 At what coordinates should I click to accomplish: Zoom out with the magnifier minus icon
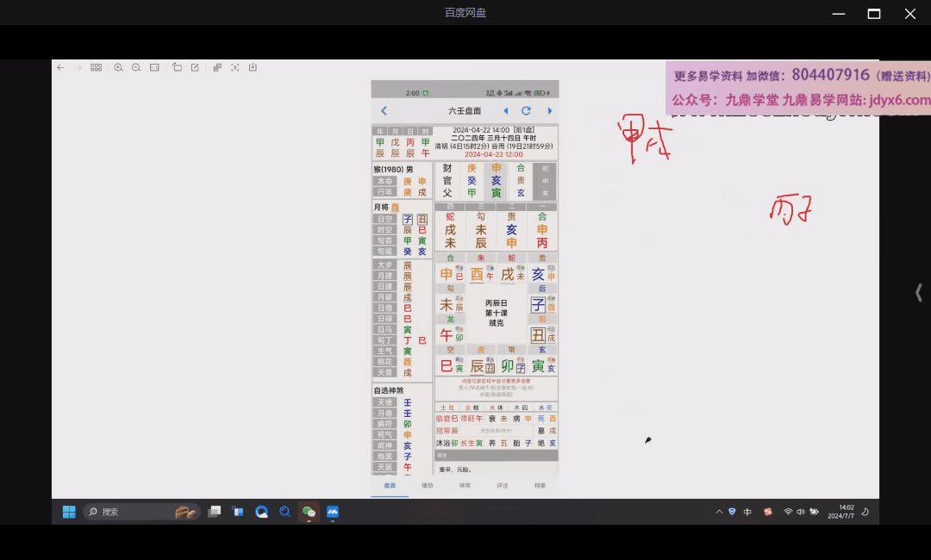[136, 67]
